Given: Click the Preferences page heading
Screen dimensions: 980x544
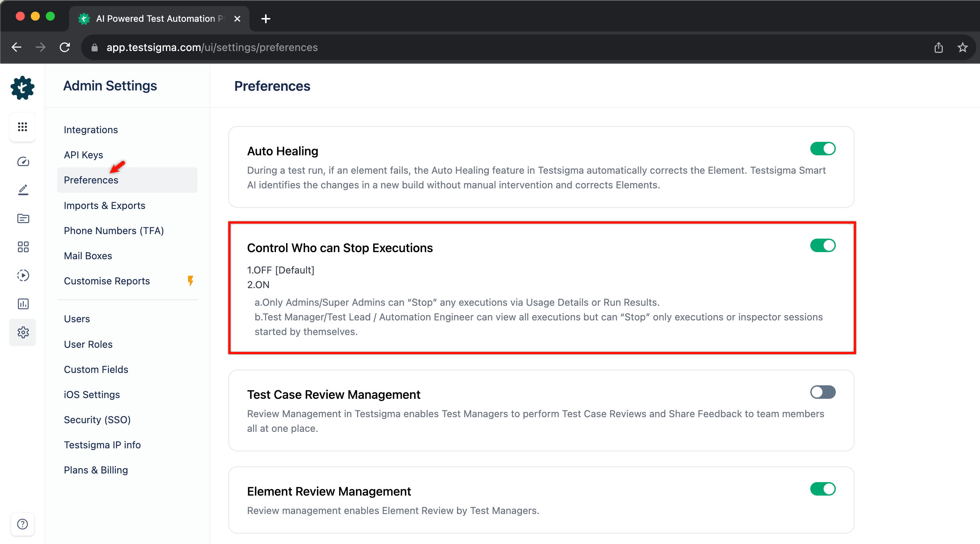Looking at the screenshot, I should click(272, 86).
